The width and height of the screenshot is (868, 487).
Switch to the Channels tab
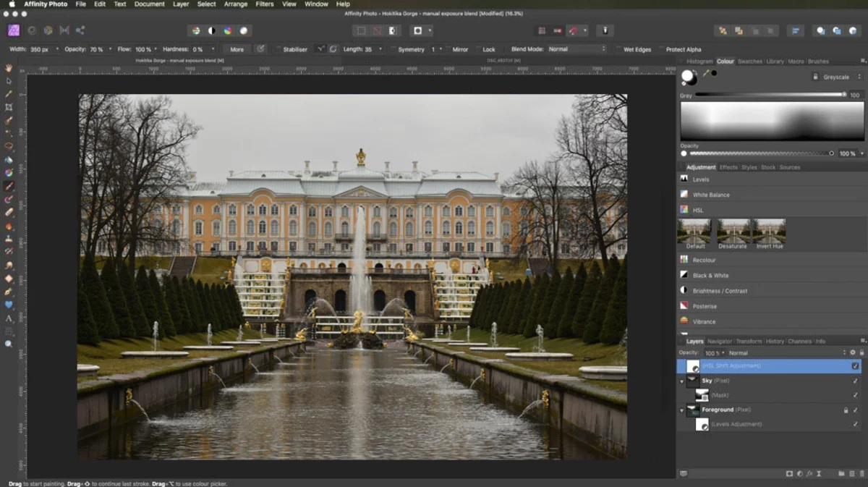[799, 341]
